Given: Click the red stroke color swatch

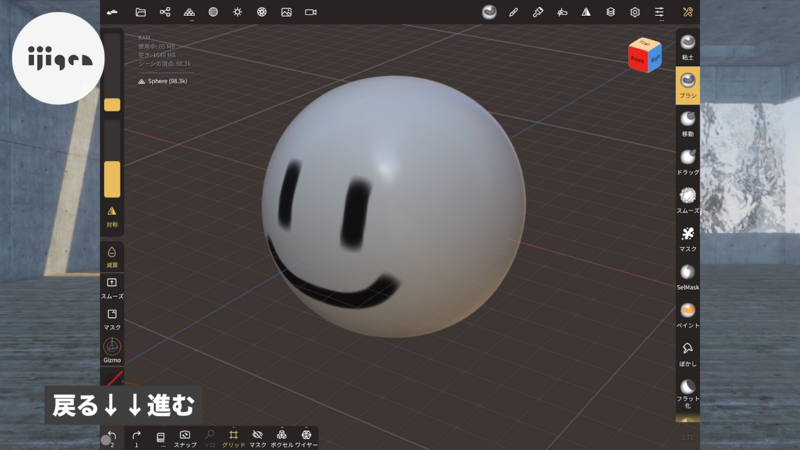Looking at the screenshot, I should (114, 378).
